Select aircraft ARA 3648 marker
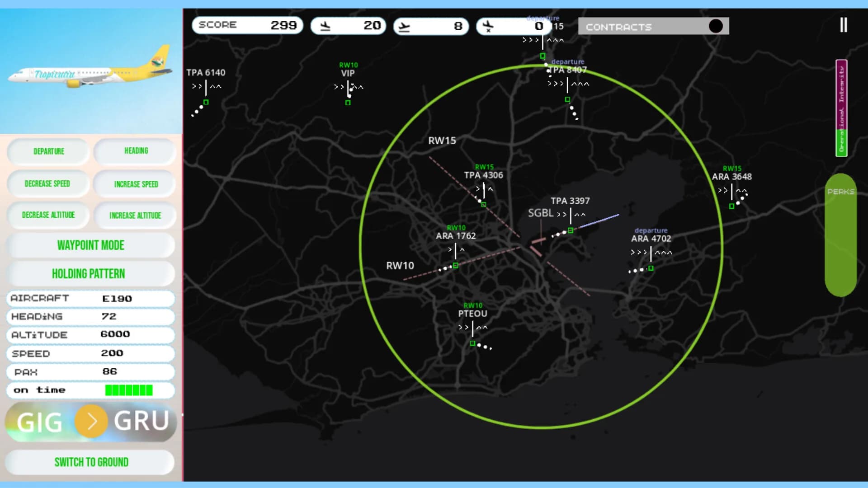The height and width of the screenshot is (488, 868). click(x=731, y=206)
